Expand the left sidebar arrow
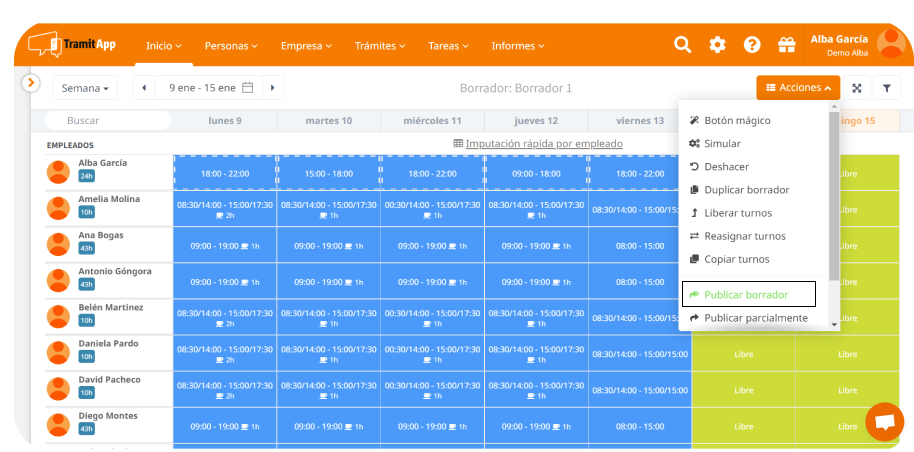914x452 pixels. point(31,83)
